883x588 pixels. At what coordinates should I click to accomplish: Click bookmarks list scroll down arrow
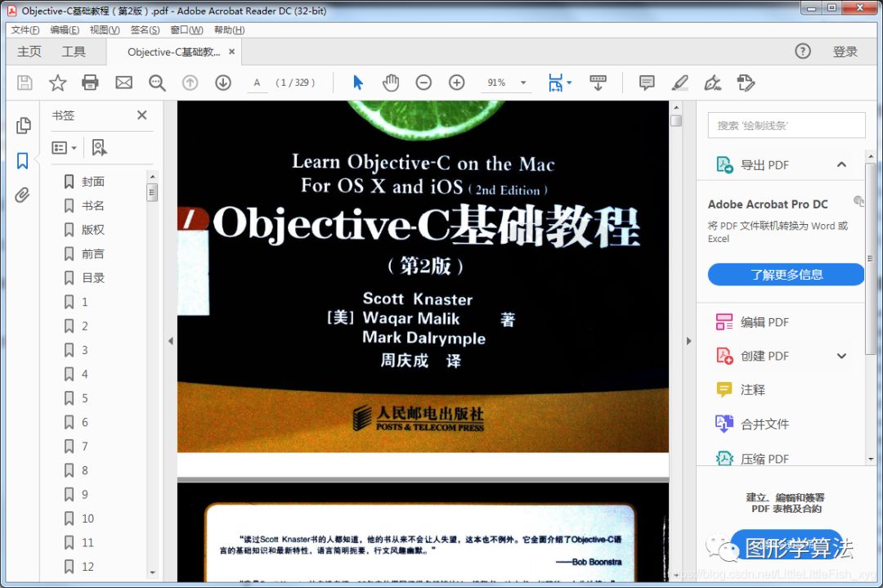(152, 572)
